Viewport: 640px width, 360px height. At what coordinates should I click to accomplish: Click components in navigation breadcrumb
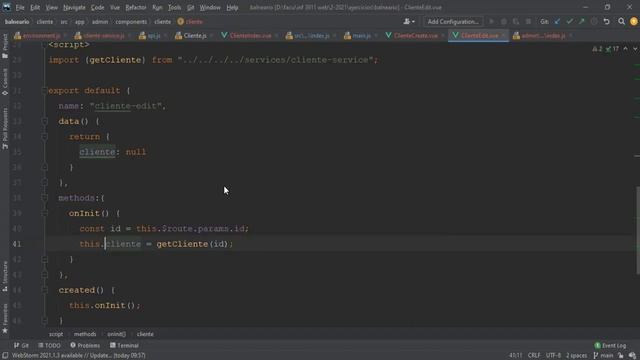tap(131, 22)
